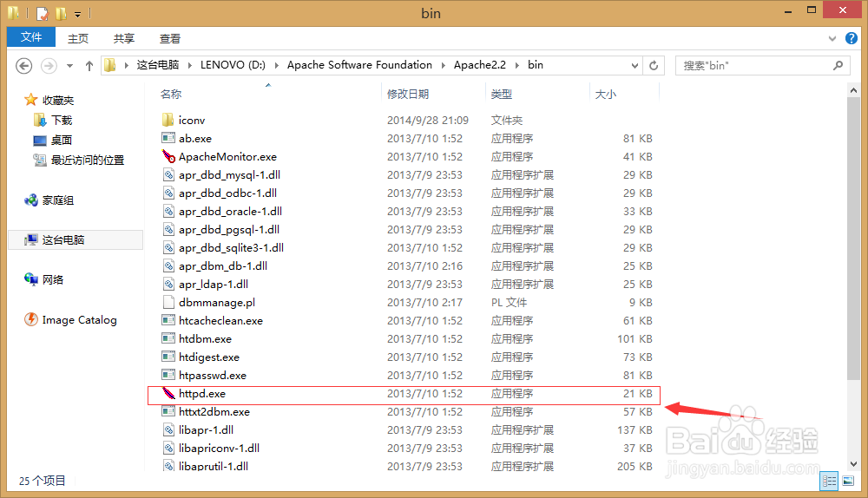The width and height of the screenshot is (868, 498).
Task: Switch to large icons view layout
Action: coord(848,481)
